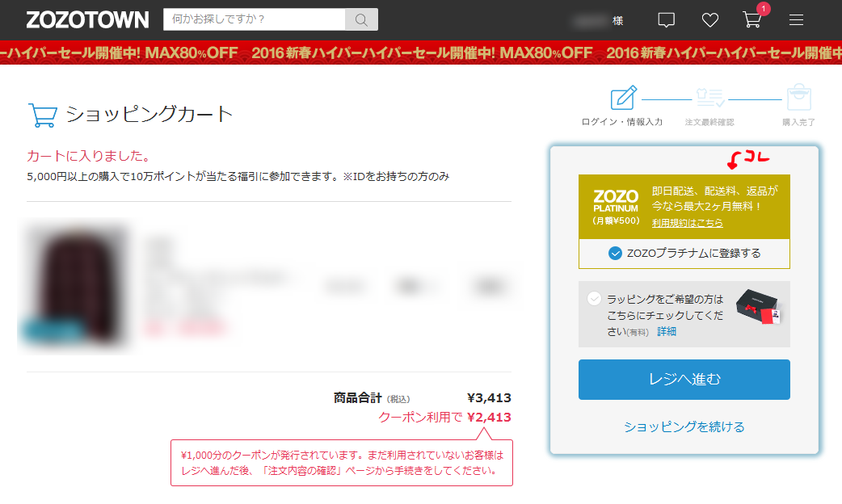Open 利用規約はこちら terms link
842x504 pixels.
(x=688, y=223)
